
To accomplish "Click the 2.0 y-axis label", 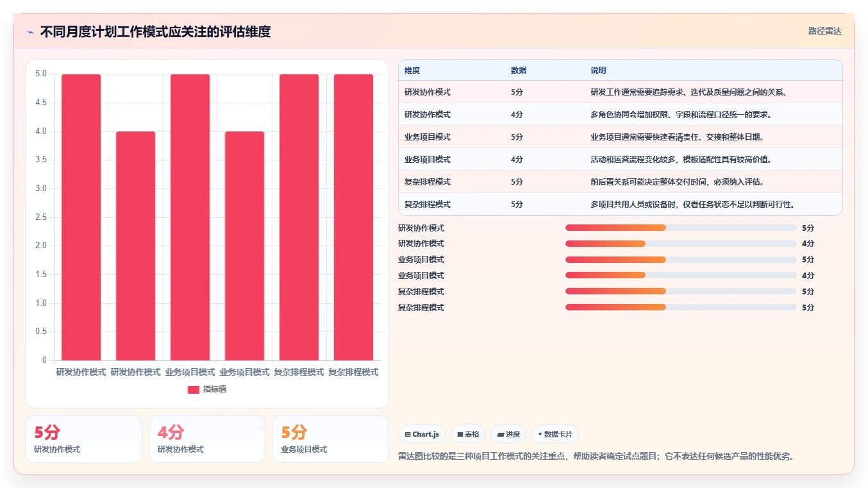I will (40, 246).
